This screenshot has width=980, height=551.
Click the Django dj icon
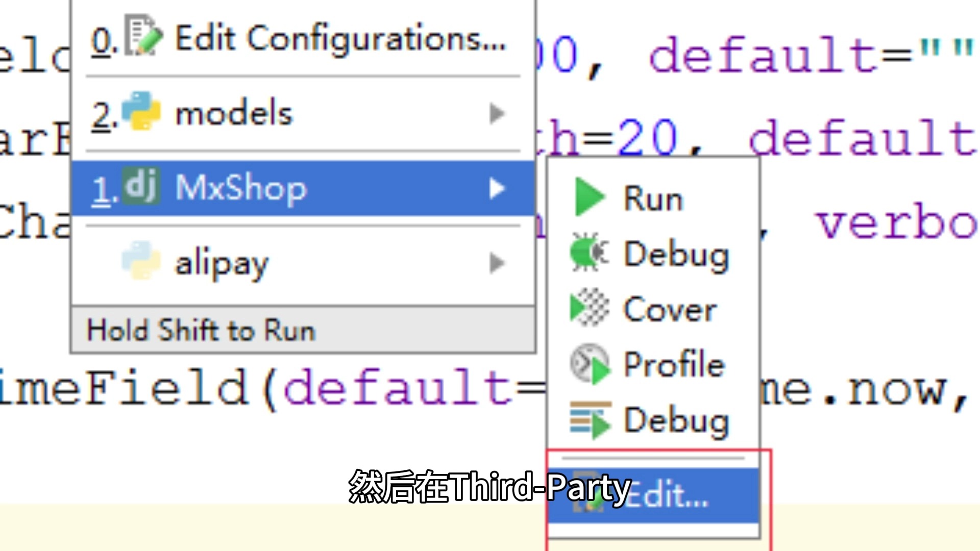141,186
